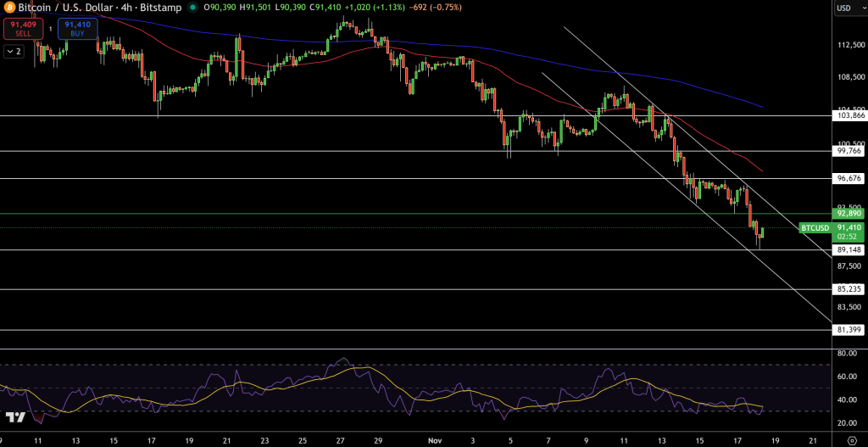Click the close value C91,410

(x=325, y=7)
